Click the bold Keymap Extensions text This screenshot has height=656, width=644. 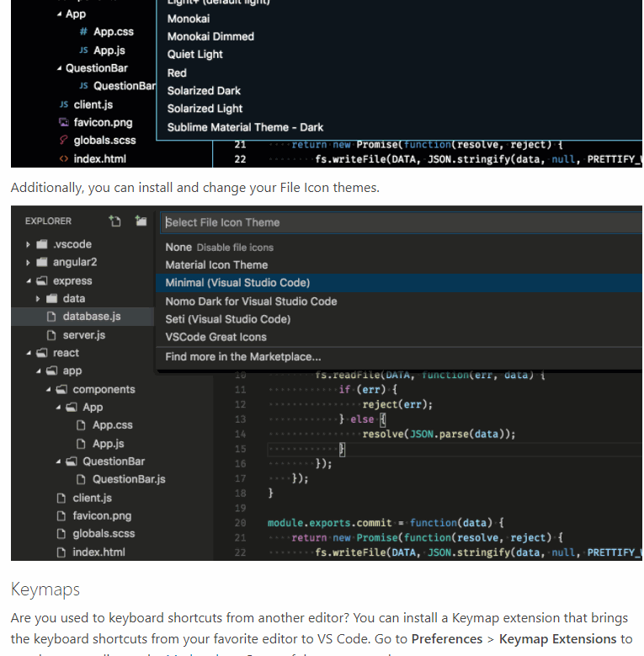[557, 639]
